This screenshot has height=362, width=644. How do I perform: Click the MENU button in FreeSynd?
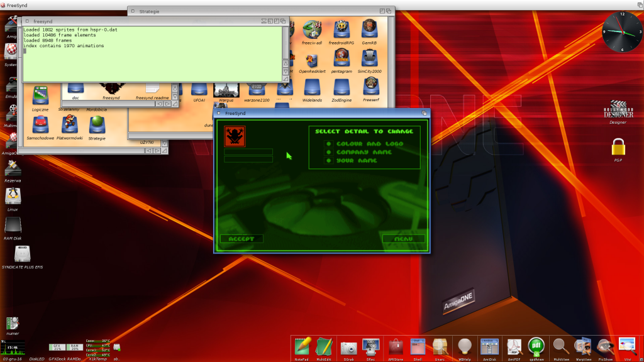403,239
